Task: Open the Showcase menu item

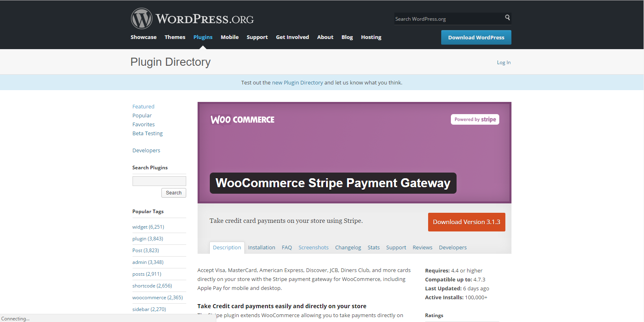Action: (144, 37)
